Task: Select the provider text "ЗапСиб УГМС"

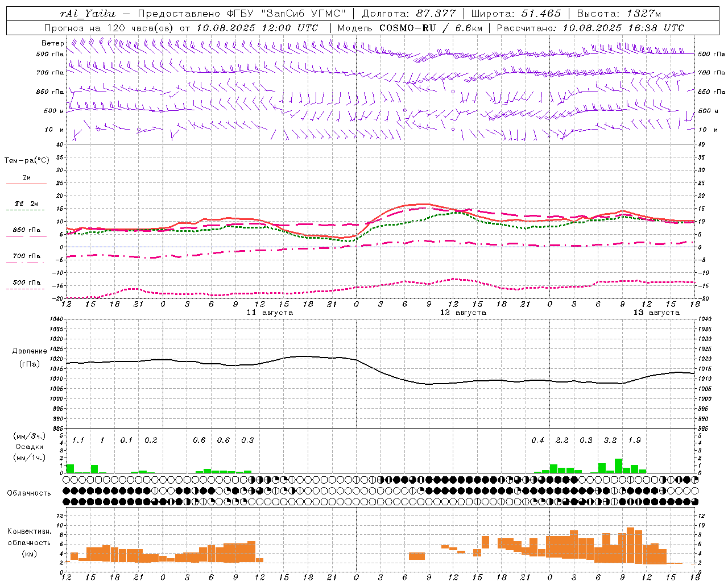Action: pos(303,14)
